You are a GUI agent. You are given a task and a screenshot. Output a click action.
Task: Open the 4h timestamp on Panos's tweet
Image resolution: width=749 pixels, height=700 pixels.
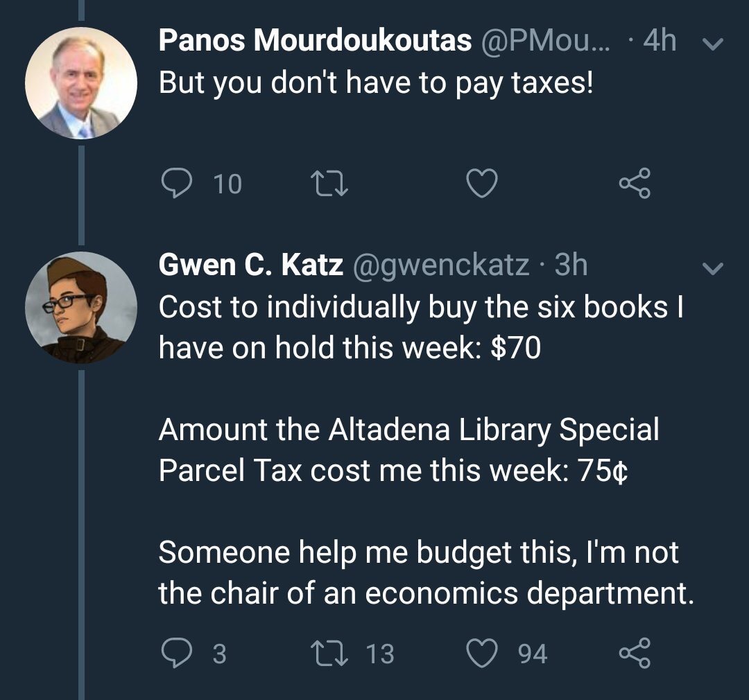coord(660,41)
